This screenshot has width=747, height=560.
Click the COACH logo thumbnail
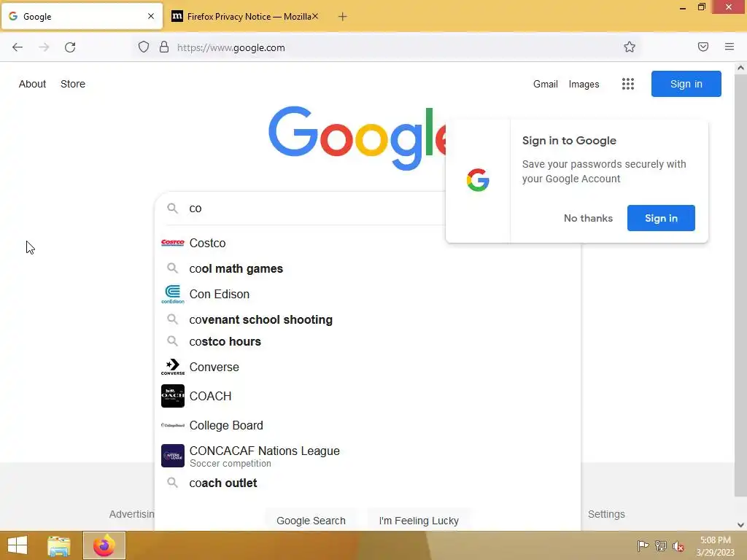(172, 396)
